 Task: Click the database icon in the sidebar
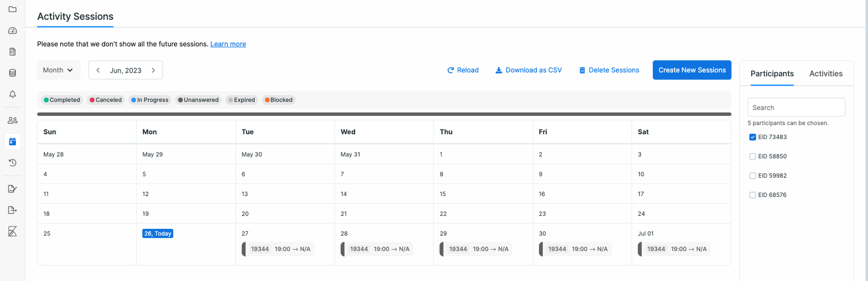pyautogui.click(x=12, y=73)
